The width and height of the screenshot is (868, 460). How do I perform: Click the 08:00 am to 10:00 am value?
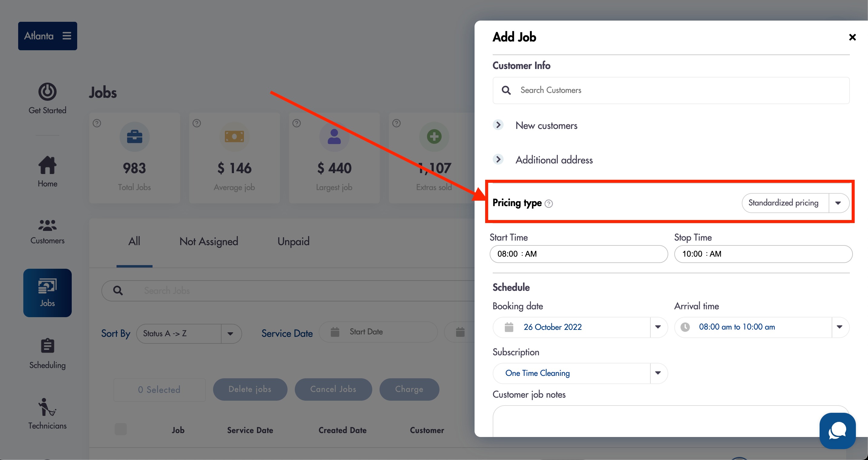737,327
